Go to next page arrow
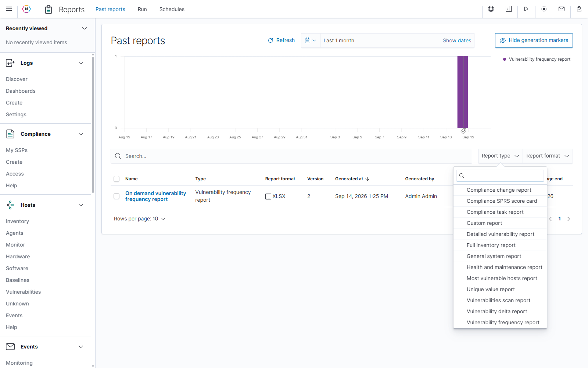The height and width of the screenshot is (368, 588). pos(569,219)
